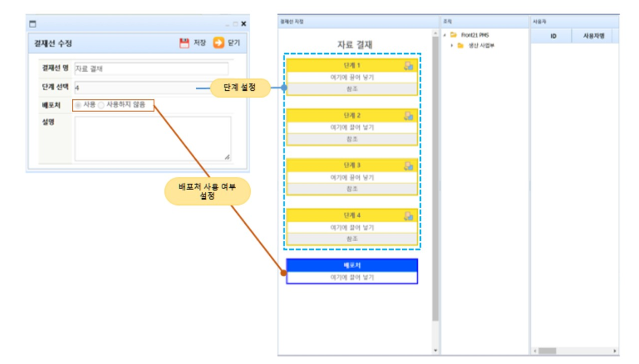Close the 결재선 수정 dialog with X
The height and width of the screenshot is (364, 639).
[x=244, y=24]
